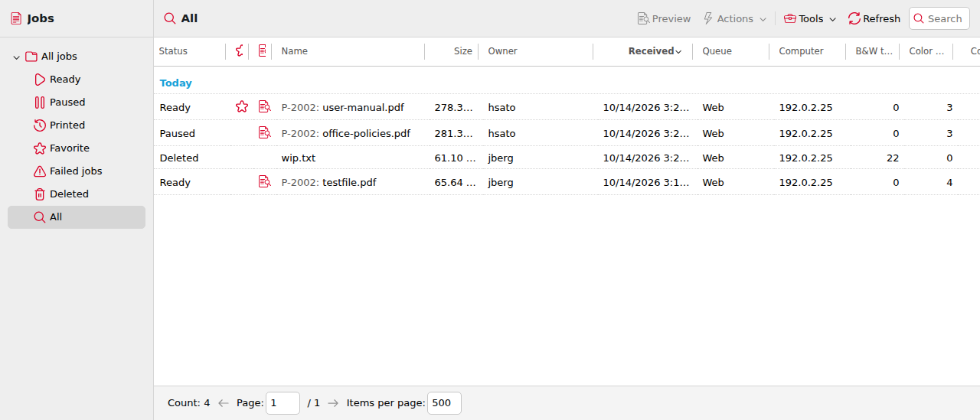The height and width of the screenshot is (420, 980).
Task: Show Paused jobs in sidebar
Action: point(67,103)
